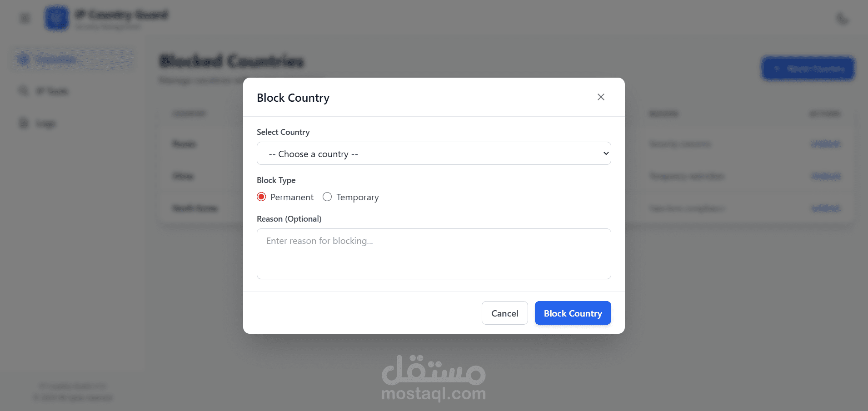
Task: Close the Block Country dialog with X
Action: pyautogui.click(x=601, y=97)
